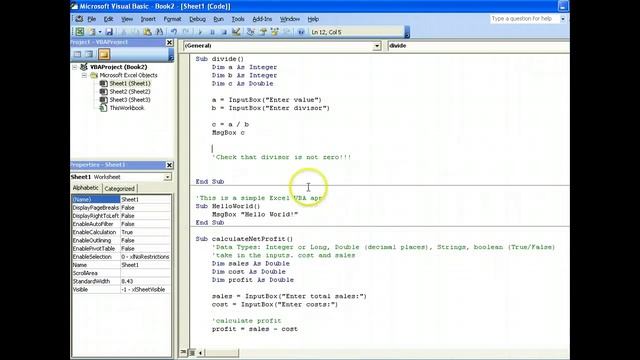
Task: Open the Tools menu
Action: (238, 19)
